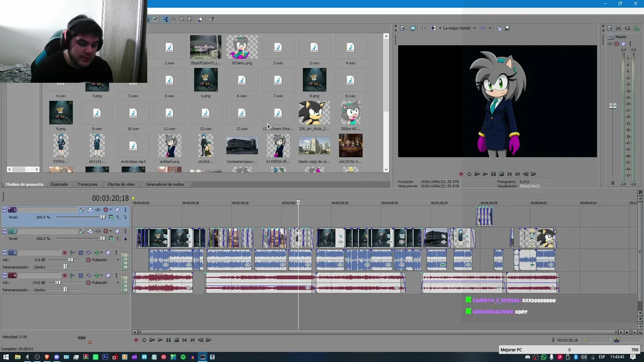Solo audio track 4

click(116, 276)
